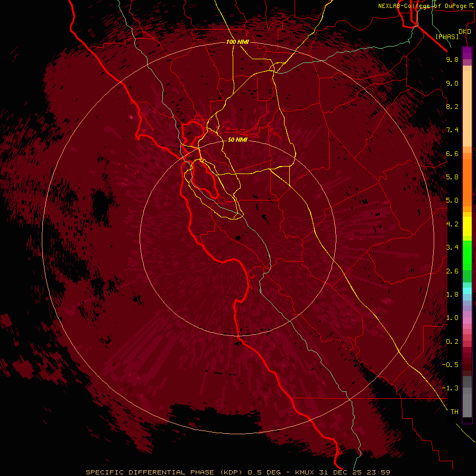Click the 0.2 value on the scale
This screenshot has width=476, height=476.
point(452,342)
